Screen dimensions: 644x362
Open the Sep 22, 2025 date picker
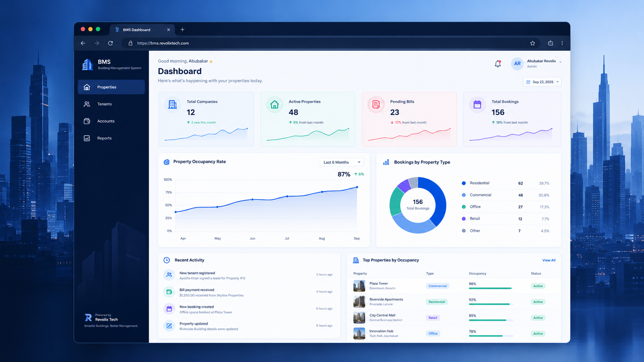[x=542, y=82]
